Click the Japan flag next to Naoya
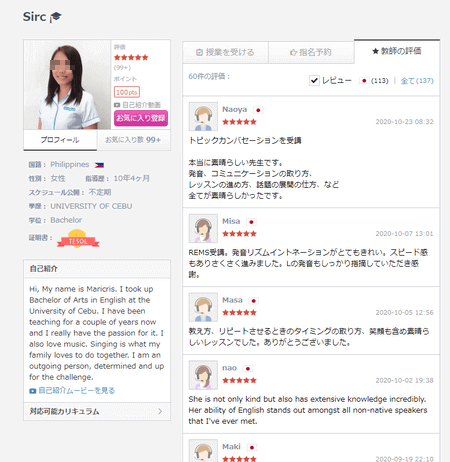Viewport: 450px width, 462px height. point(258,110)
